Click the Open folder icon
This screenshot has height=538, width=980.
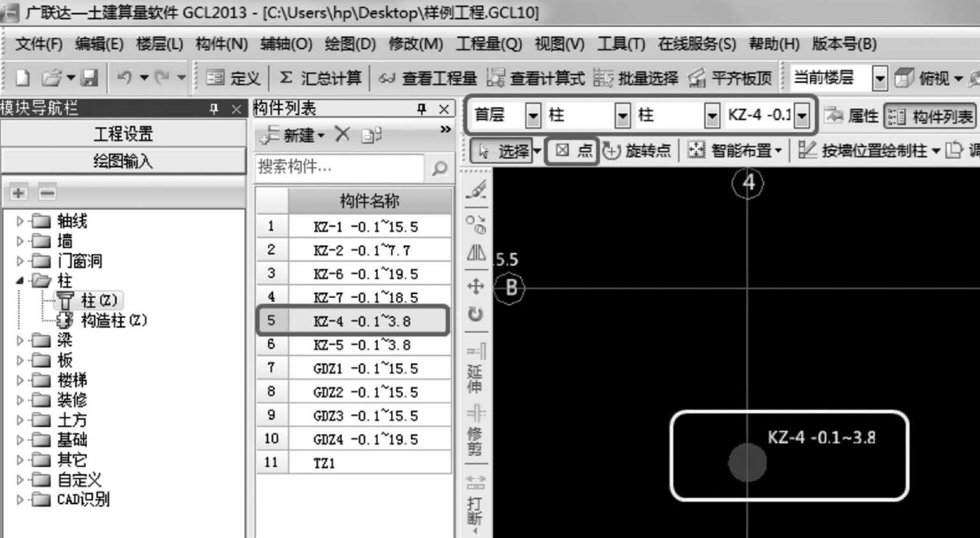pos(52,78)
